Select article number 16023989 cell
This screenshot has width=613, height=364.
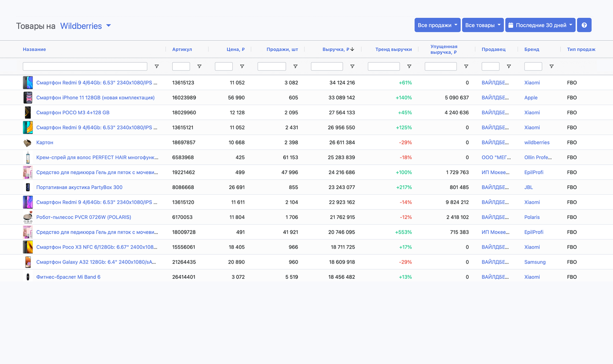[x=184, y=98]
